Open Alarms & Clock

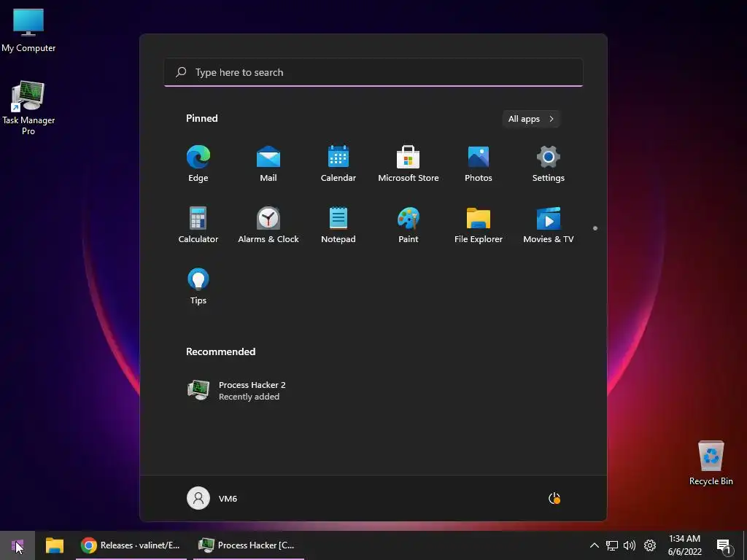point(268,225)
